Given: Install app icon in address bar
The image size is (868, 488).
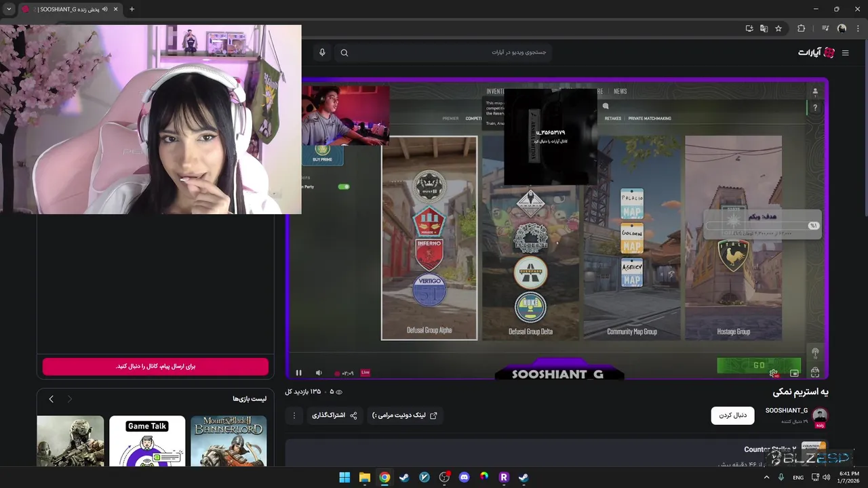Looking at the screenshot, I should pyautogui.click(x=749, y=28).
